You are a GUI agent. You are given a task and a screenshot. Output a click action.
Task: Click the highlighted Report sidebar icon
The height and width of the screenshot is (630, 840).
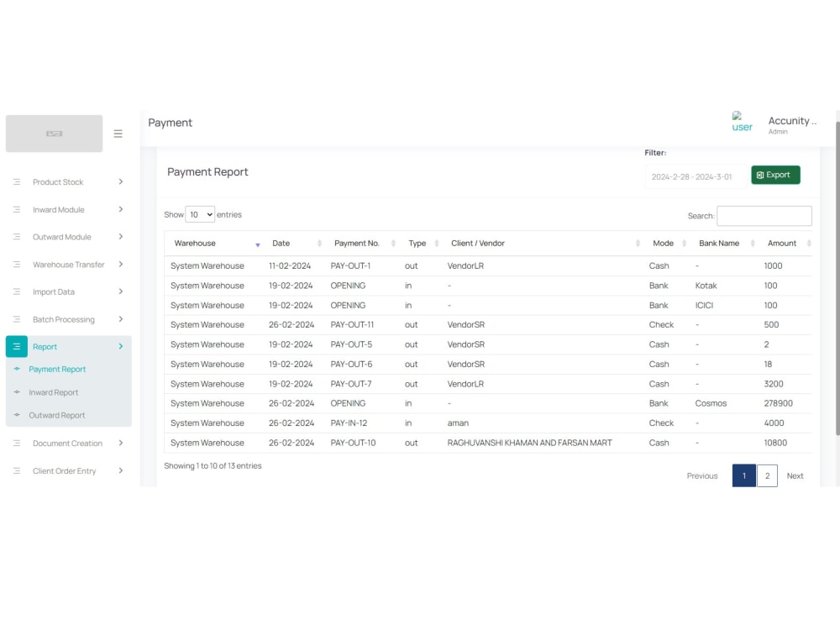pyautogui.click(x=17, y=346)
